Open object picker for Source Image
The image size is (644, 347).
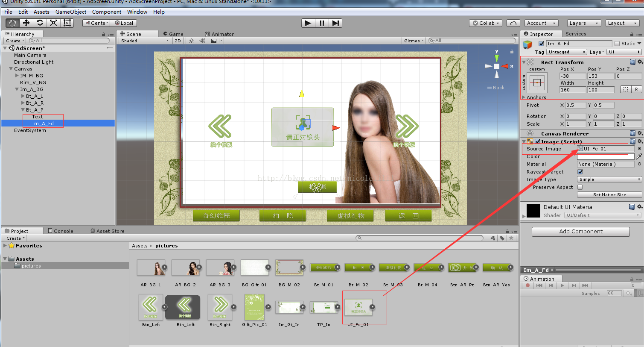pos(639,149)
